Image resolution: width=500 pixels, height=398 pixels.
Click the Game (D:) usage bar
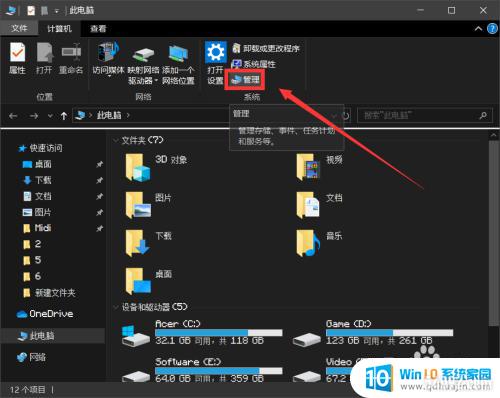click(389, 332)
